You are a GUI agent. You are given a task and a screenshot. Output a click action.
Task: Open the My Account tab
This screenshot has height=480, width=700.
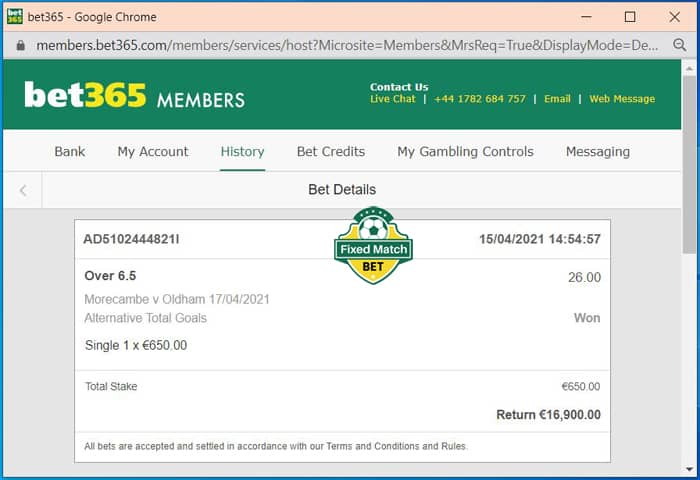click(x=153, y=152)
